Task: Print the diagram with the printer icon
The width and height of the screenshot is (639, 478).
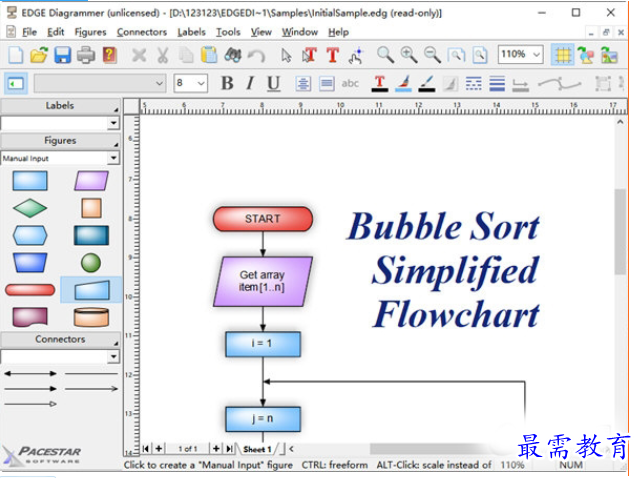Action: point(86,55)
